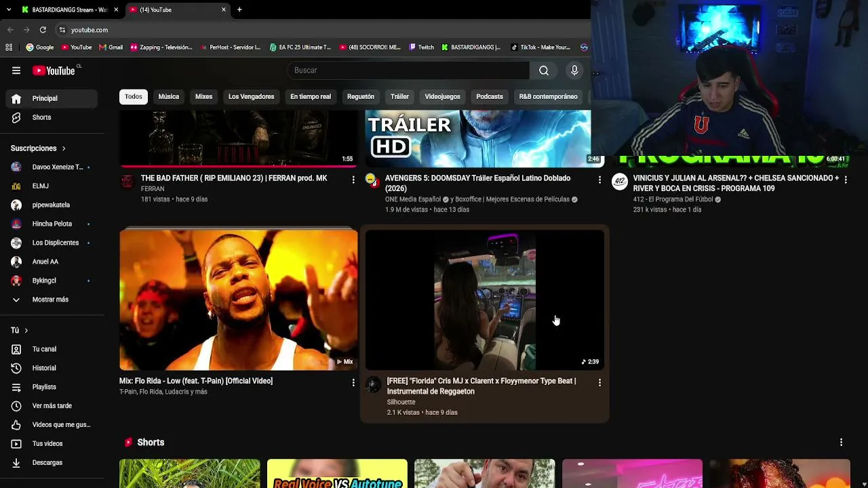The height and width of the screenshot is (488, 868).
Task: Play the Flo Rida Low mix thumbnail
Action: point(239,300)
